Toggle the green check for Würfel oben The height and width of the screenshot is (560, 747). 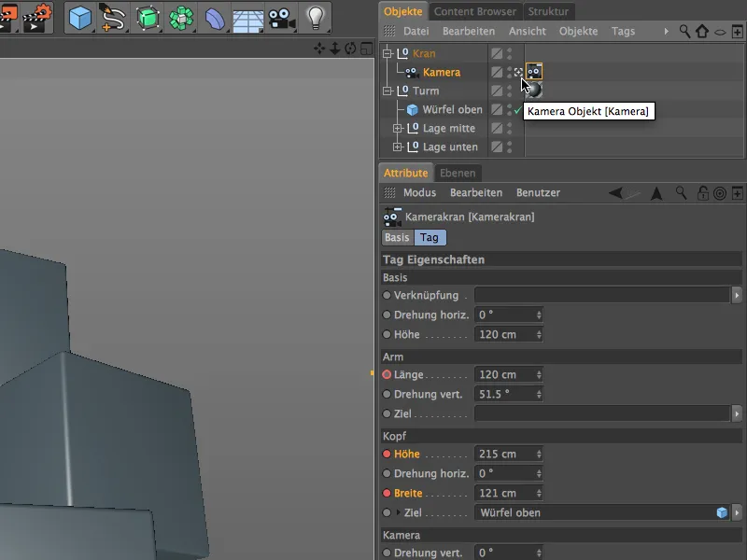tap(517, 110)
